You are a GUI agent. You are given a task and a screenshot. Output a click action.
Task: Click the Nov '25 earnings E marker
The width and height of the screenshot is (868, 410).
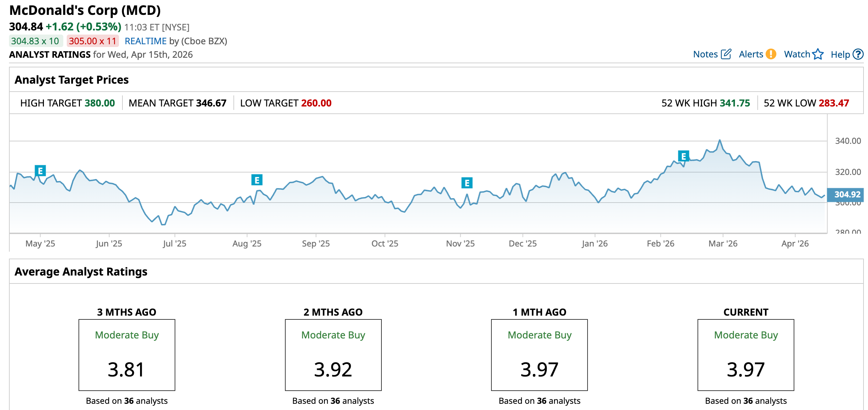click(467, 183)
